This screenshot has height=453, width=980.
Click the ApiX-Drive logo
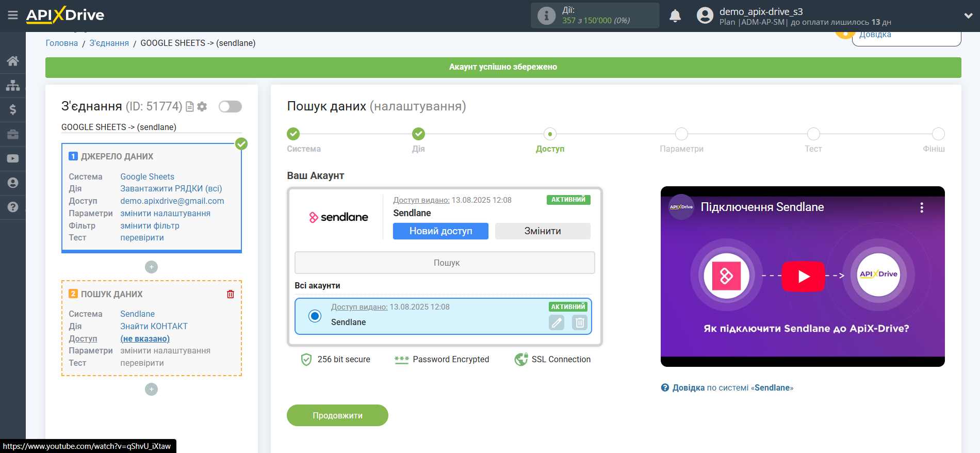pyautogui.click(x=65, y=15)
